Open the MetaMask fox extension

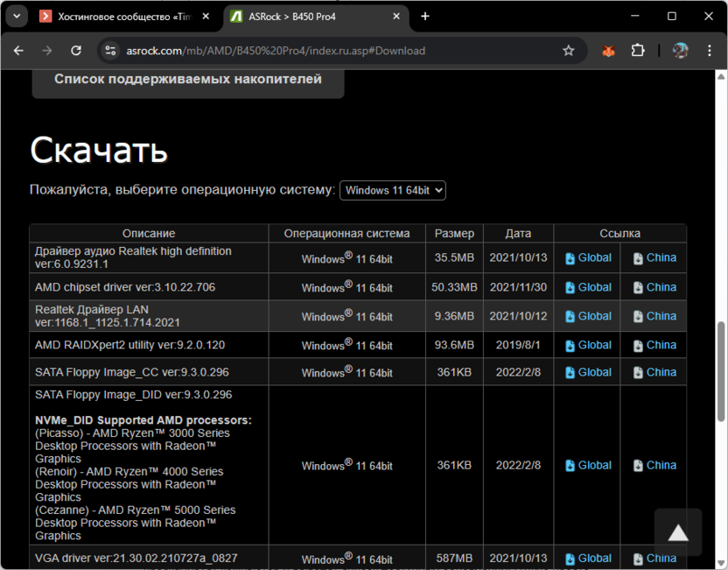pos(608,51)
